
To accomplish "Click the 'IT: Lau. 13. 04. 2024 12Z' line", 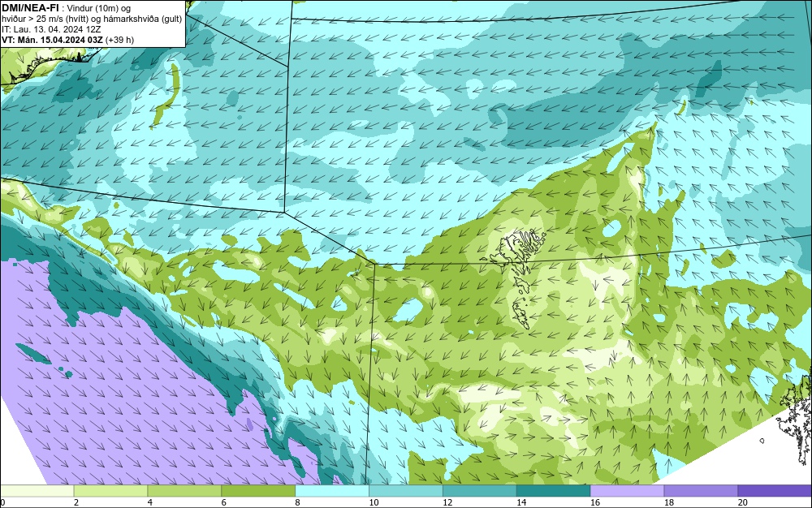I will tap(51, 29).
